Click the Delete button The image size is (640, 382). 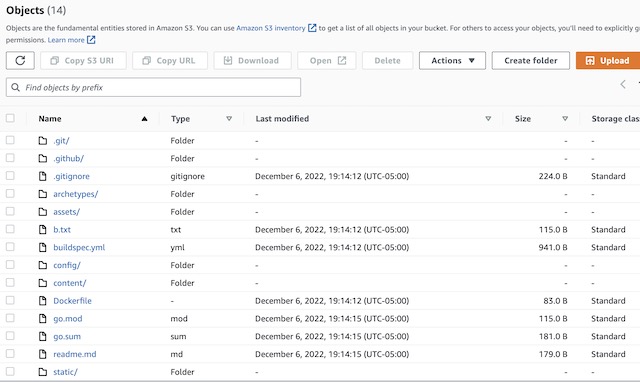[x=387, y=60]
